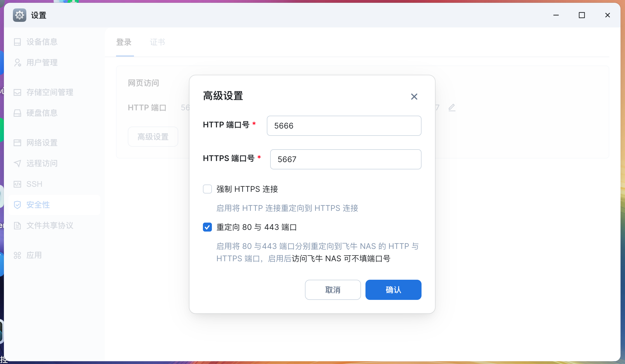
Task: Click the security shield icon
Action: [17, 205]
